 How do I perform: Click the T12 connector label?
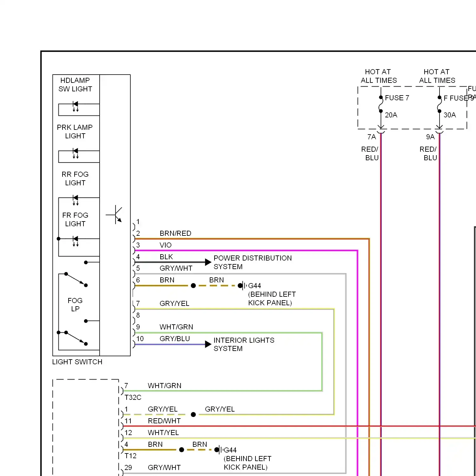click(x=130, y=456)
